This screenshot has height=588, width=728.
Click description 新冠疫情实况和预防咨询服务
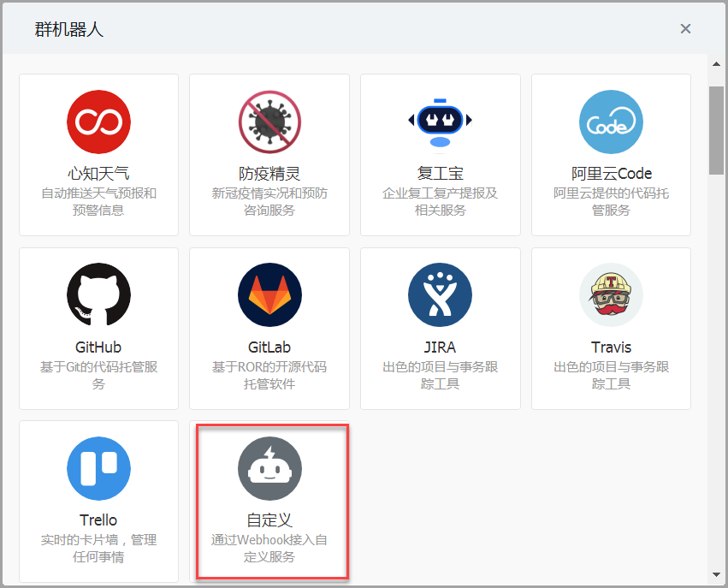[269, 202]
